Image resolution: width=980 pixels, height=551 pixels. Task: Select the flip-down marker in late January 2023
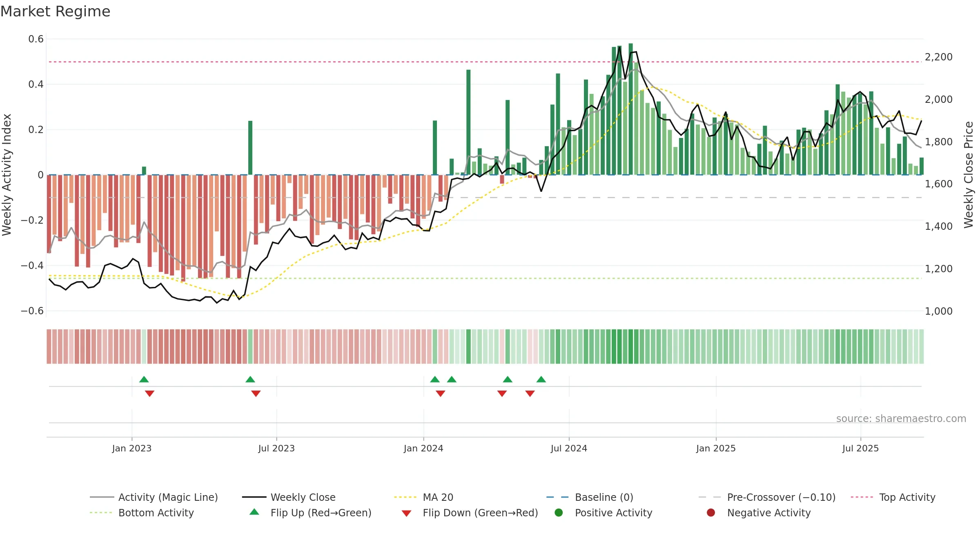pyautogui.click(x=149, y=393)
